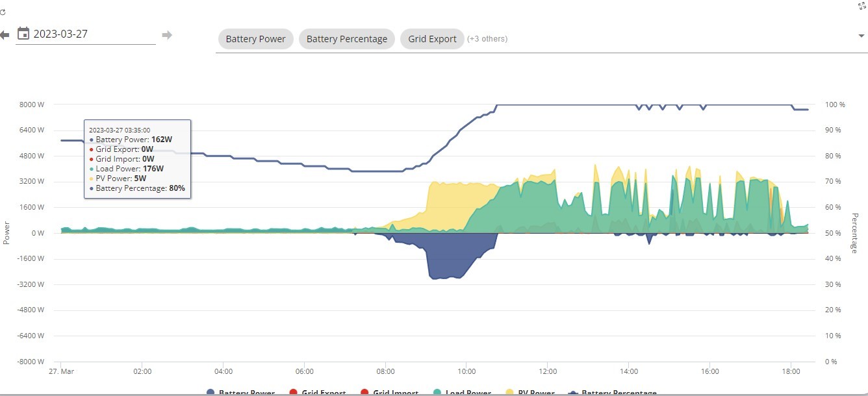Image resolution: width=868 pixels, height=396 pixels.
Task: Click the blue battery charging dip in chart
Action: [x=452, y=256]
